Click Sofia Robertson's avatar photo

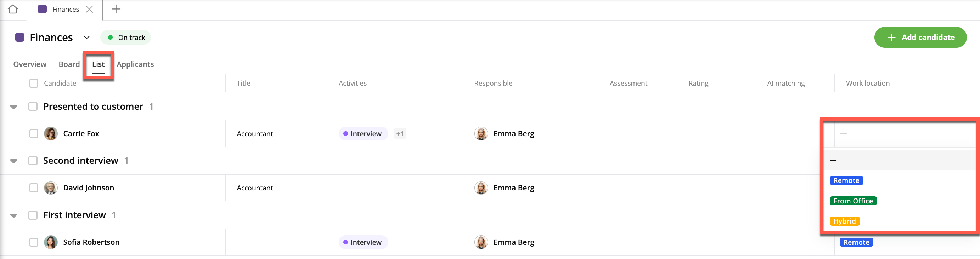click(x=51, y=242)
